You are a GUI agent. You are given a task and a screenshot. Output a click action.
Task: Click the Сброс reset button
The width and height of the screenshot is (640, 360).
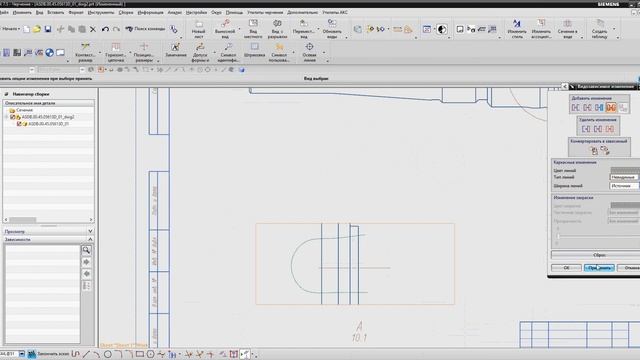pos(596,255)
